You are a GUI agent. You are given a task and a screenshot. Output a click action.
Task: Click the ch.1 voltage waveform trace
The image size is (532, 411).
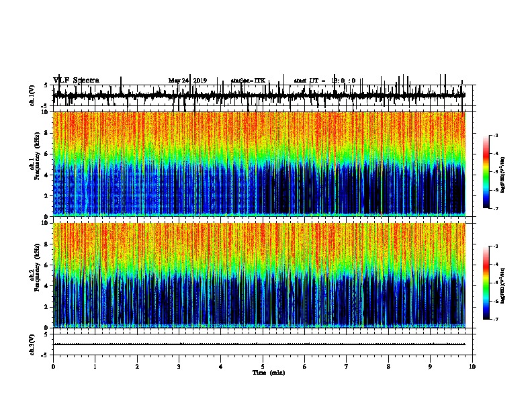259,96
